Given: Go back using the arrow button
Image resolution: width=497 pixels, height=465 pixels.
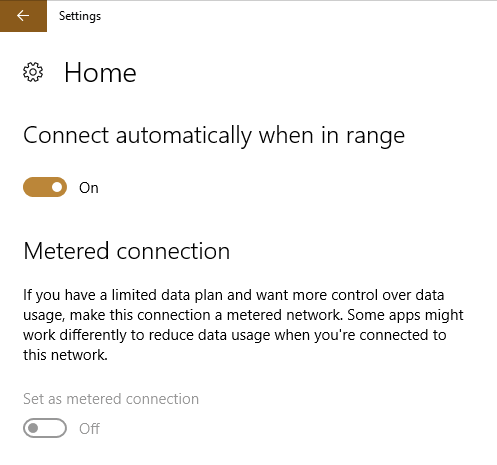Looking at the screenshot, I should tap(23, 16).
